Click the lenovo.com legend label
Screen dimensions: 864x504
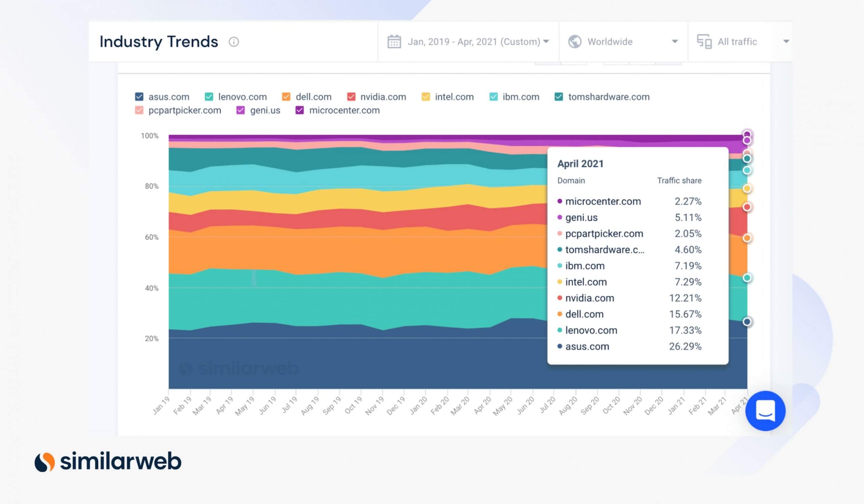[x=242, y=97]
